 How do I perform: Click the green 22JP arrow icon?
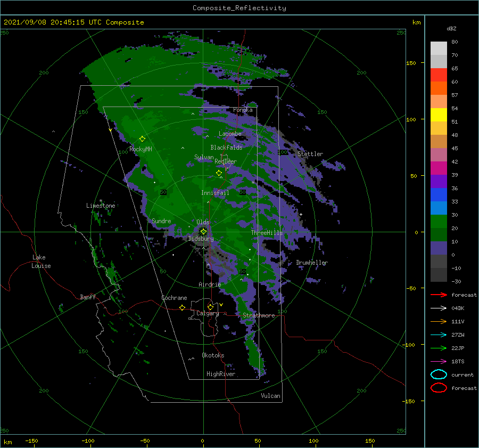click(439, 348)
